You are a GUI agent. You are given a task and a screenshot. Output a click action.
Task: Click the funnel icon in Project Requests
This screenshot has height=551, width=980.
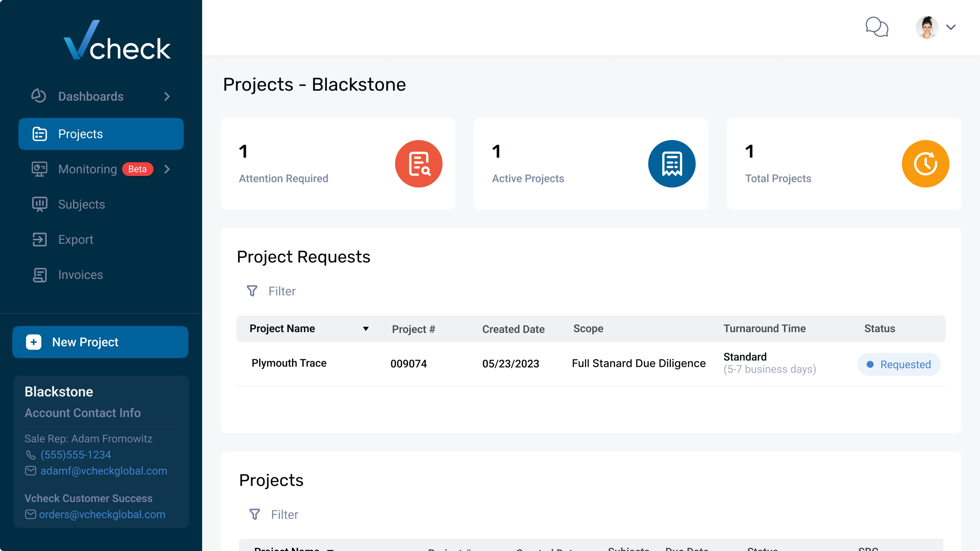click(x=252, y=291)
